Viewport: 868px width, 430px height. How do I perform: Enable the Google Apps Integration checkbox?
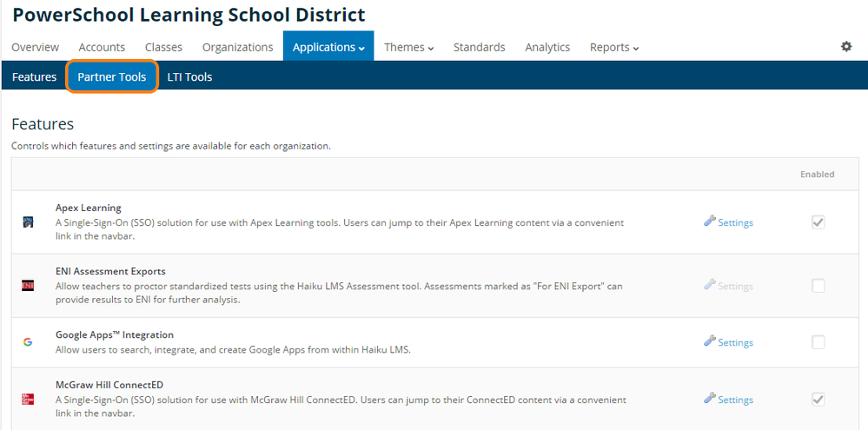click(818, 342)
